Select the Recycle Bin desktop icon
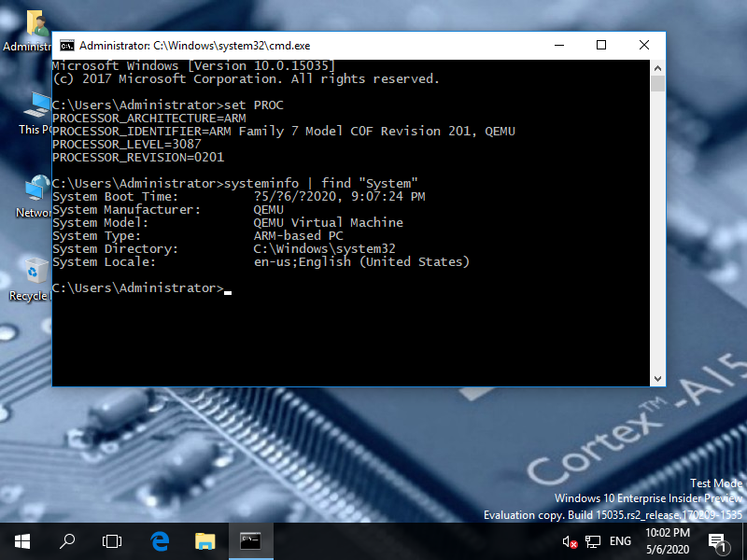Viewport: 747px width, 560px height. click(x=31, y=279)
